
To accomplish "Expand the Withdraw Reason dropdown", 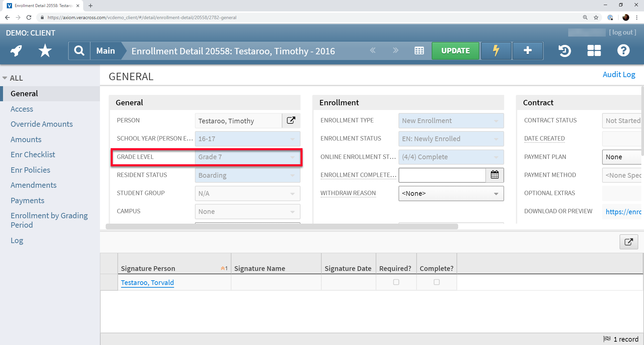I will (496, 193).
